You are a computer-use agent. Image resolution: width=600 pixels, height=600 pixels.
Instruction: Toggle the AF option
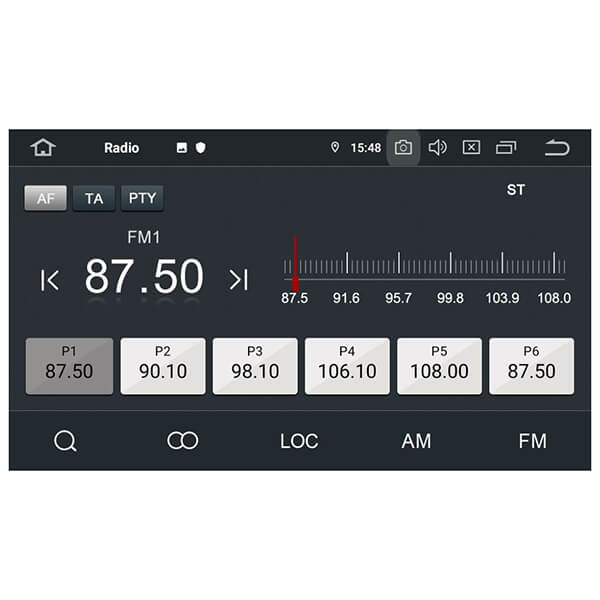tap(46, 198)
